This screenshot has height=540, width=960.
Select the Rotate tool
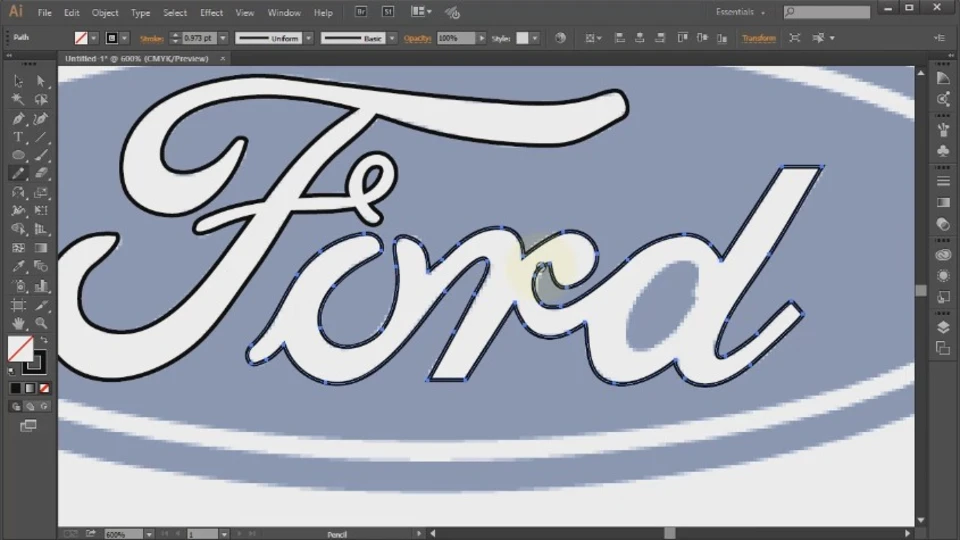tap(18, 192)
